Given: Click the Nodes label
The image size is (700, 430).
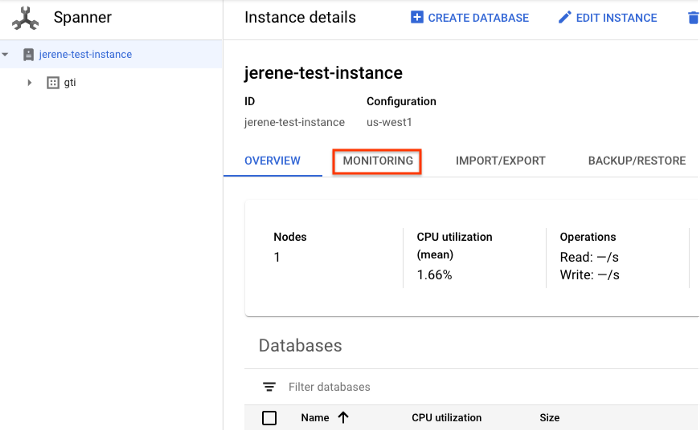Looking at the screenshot, I should pos(290,237).
